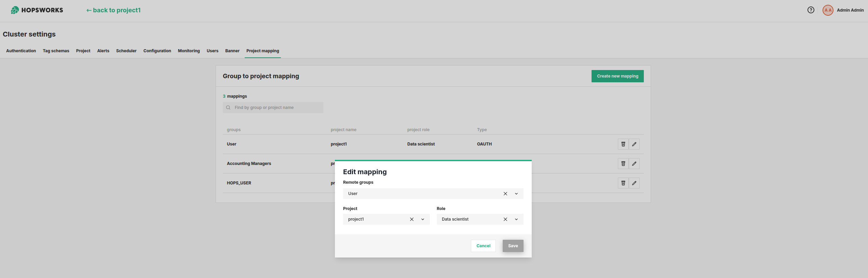Go to the Users tab

[x=212, y=51]
